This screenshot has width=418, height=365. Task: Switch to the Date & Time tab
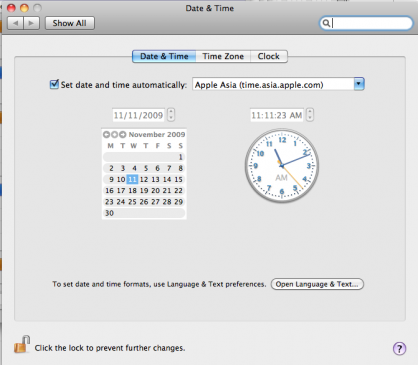(164, 56)
